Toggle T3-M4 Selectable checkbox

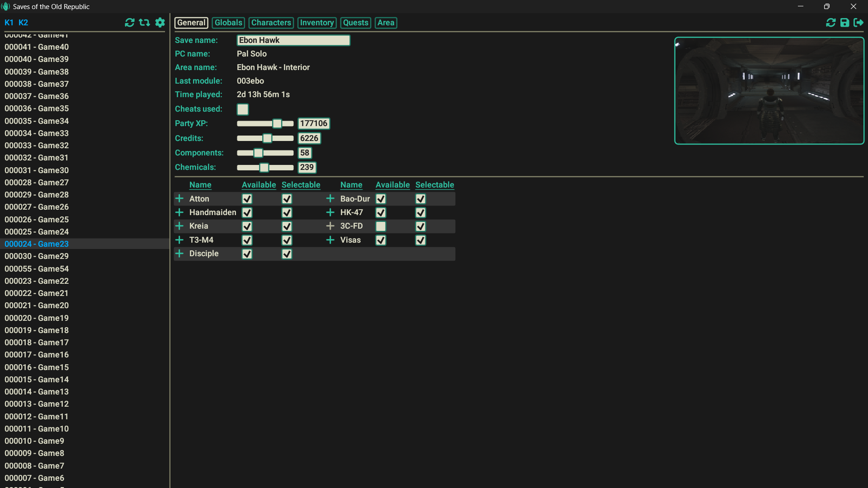tap(287, 240)
